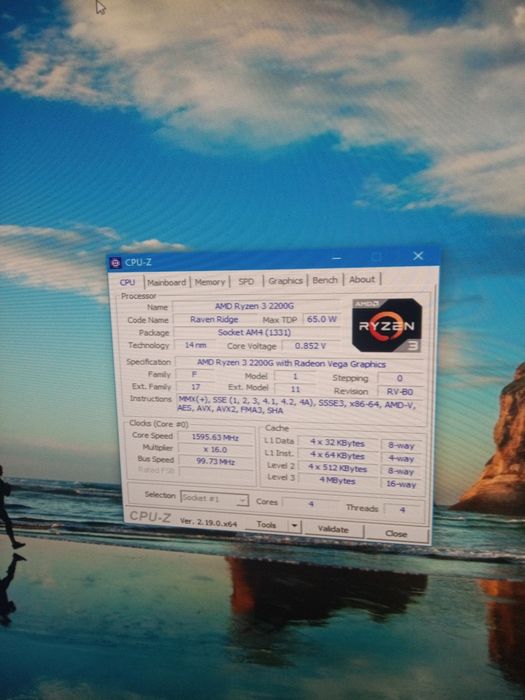Image resolution: width=525 pixels, height=700 pixels.
Task: Switch to the Memory tab
Action: 209,282
